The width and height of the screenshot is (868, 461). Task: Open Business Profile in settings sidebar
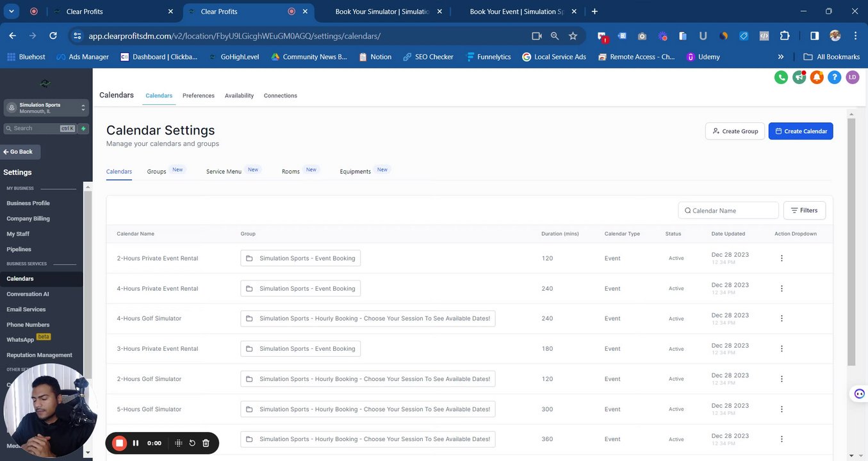(x=28, y=203)
